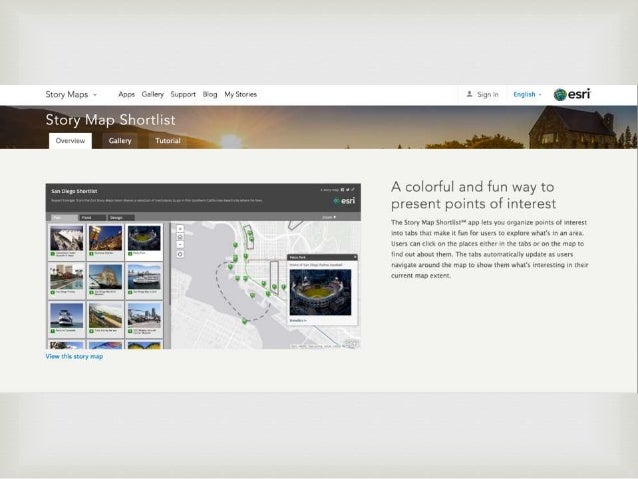Click the stadium thumbnail in the preview grid
The height and width of the screenshot is (479, 638).
coord(144,238)
